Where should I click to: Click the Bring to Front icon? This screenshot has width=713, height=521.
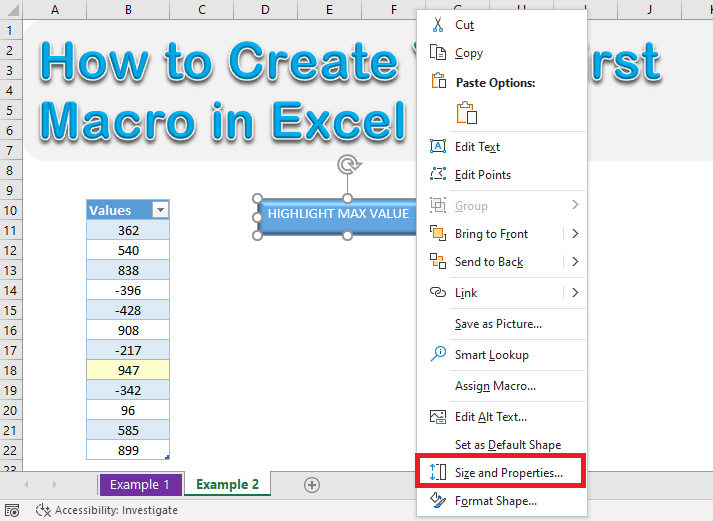[438, 233]
